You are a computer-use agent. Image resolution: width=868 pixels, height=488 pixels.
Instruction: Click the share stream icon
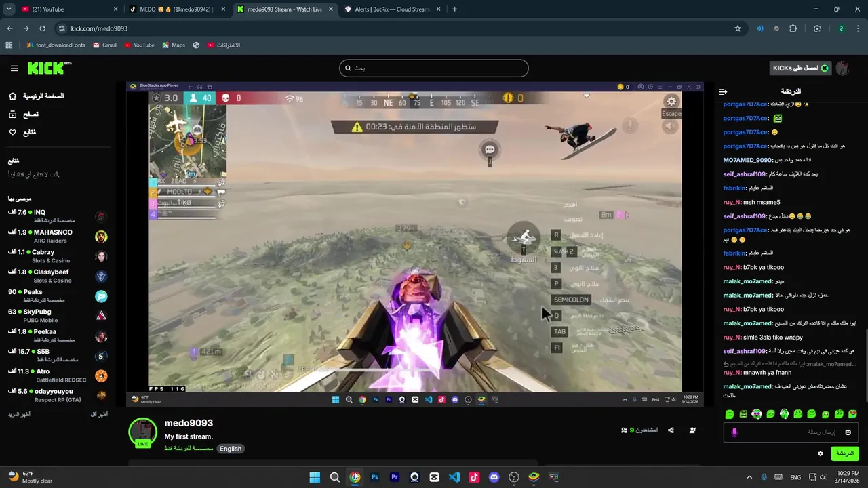(x=671, y=430)
